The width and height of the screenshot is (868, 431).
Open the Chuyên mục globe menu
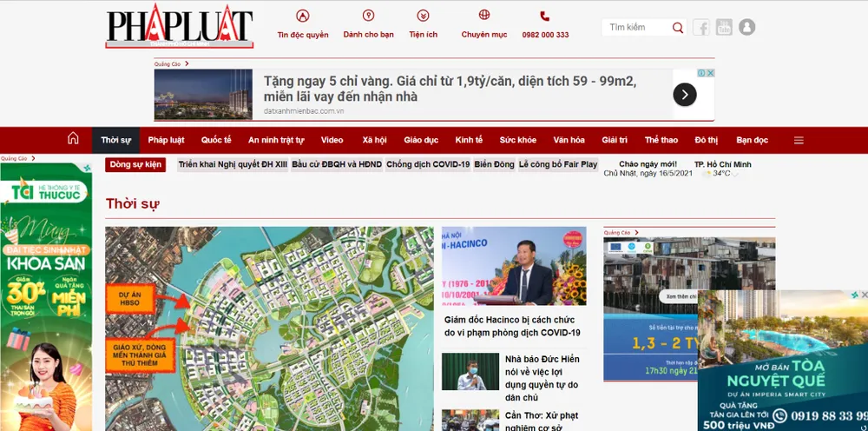tap(484, 16)
